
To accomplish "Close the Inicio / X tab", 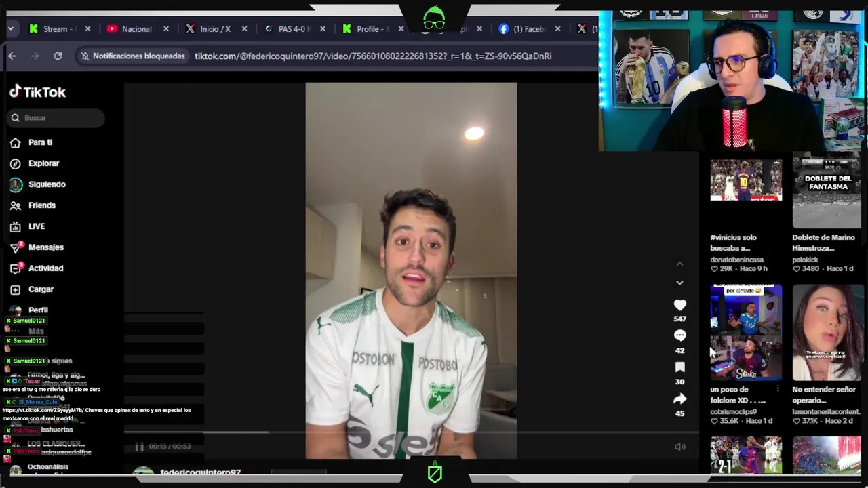I will click(x=245, y=29).
